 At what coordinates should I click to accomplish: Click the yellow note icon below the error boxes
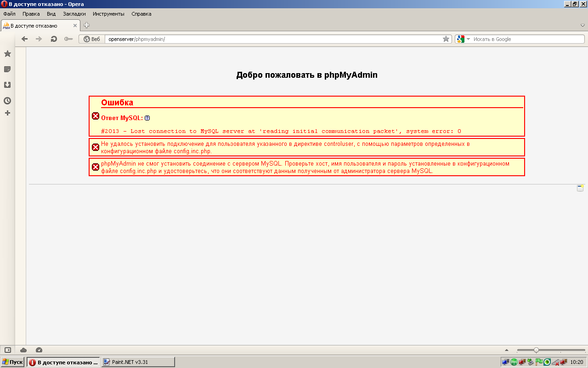tap(580, 188)
